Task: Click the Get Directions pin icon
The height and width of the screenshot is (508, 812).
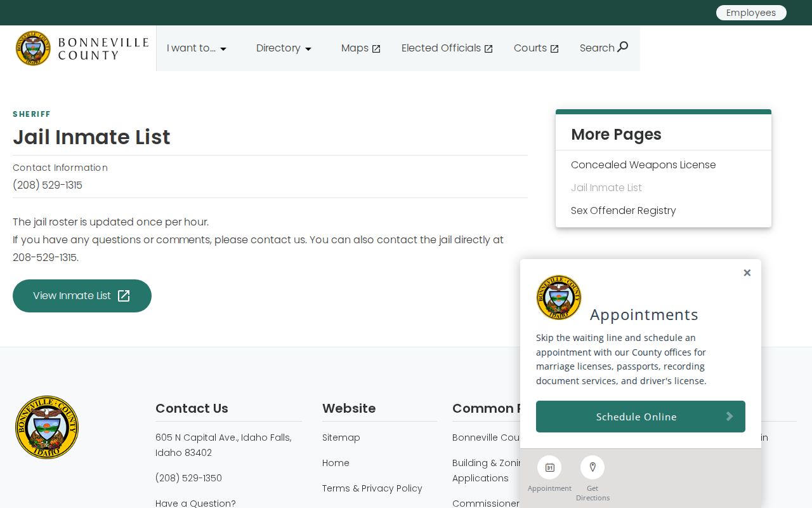Action: [593, 467]
